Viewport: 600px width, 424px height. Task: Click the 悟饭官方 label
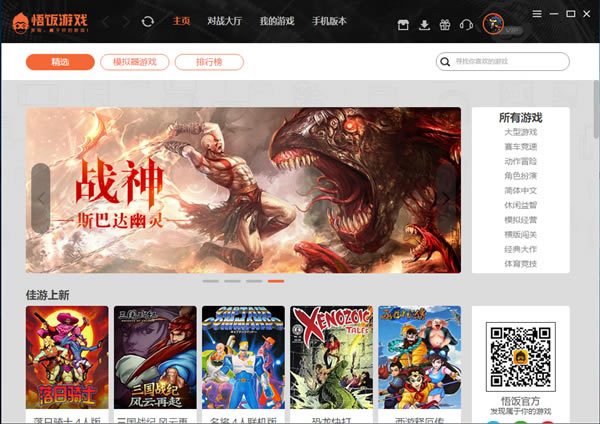pyautogui.click(x=520, y=401)
